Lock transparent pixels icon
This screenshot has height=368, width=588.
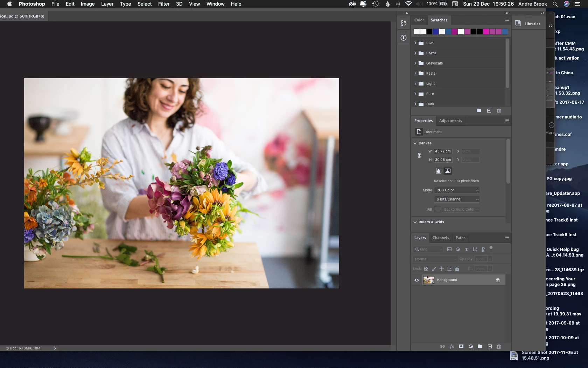point(426,269)
